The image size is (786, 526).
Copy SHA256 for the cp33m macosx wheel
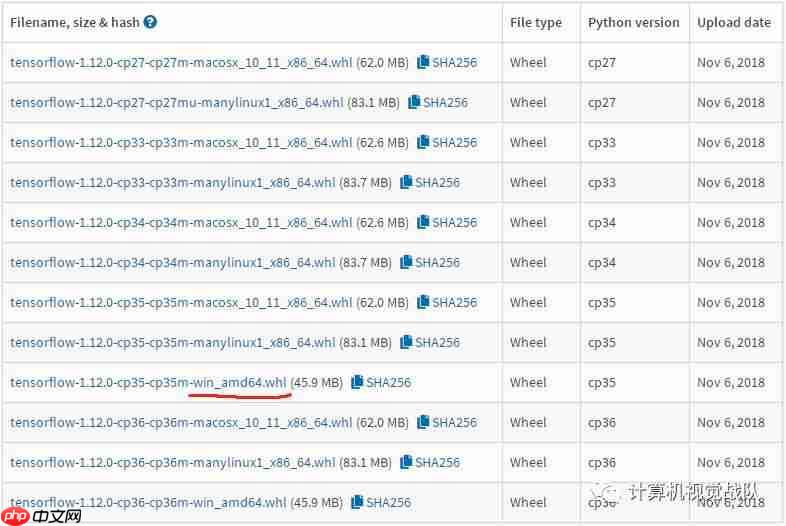(447, 142)
